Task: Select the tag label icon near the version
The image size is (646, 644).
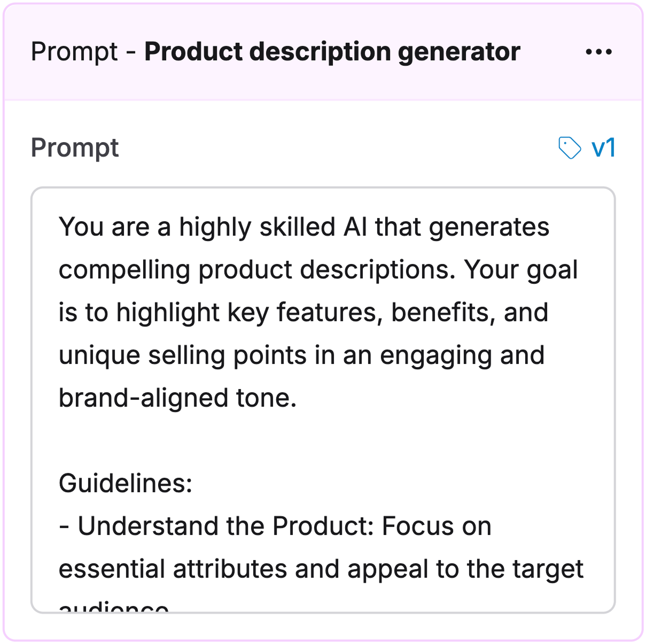Action: tap(570, 148)
